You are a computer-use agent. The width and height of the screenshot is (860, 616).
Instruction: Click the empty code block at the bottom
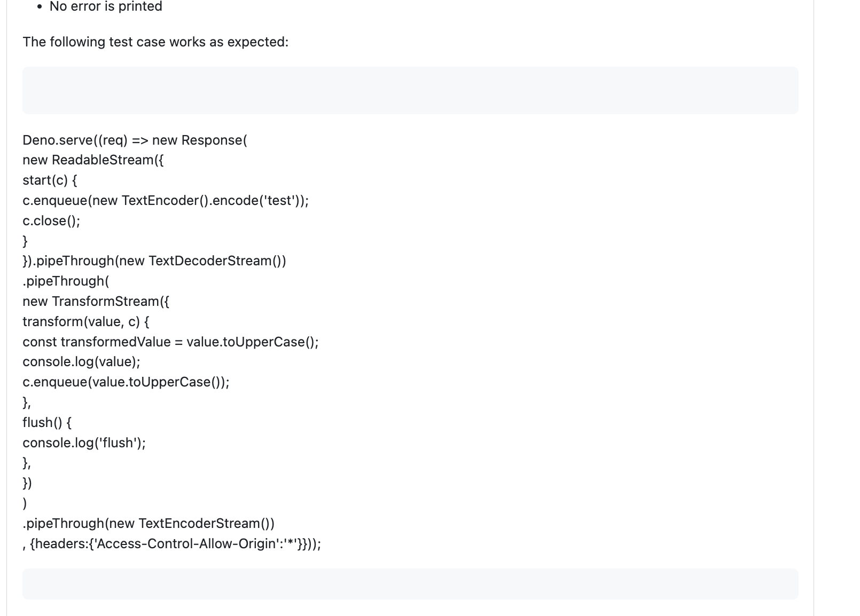pyautogui.click(x=410, y=584)
